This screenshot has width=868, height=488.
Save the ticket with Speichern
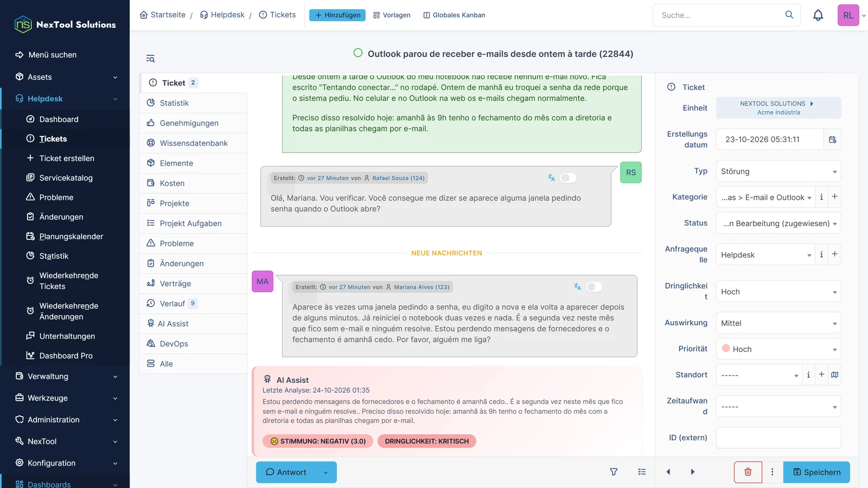(816, 472)
